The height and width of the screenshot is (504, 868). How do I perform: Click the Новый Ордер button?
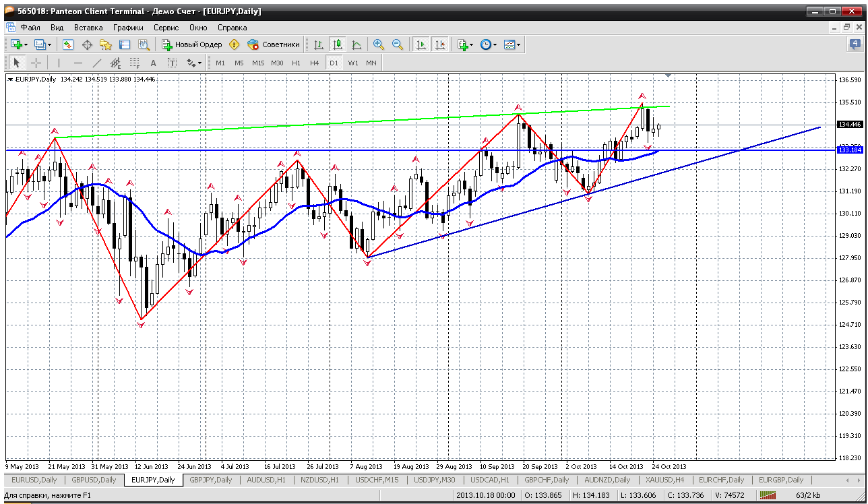192,44
